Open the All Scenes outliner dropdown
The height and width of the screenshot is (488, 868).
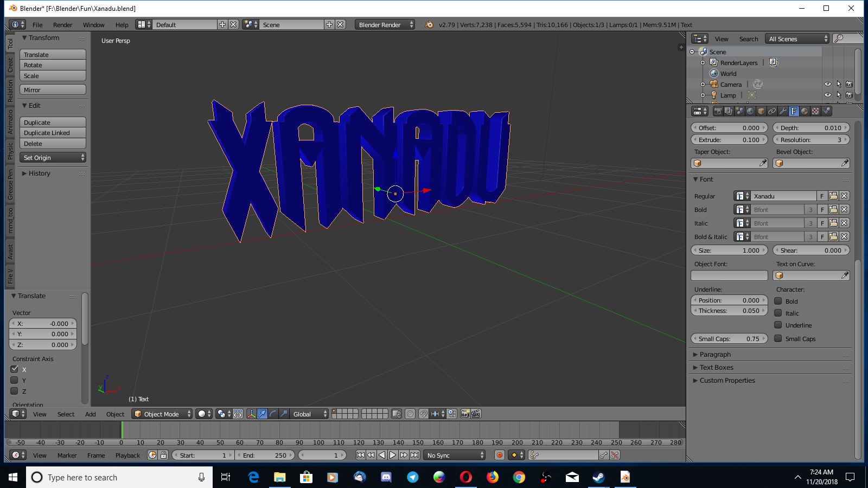click(797, 38)
